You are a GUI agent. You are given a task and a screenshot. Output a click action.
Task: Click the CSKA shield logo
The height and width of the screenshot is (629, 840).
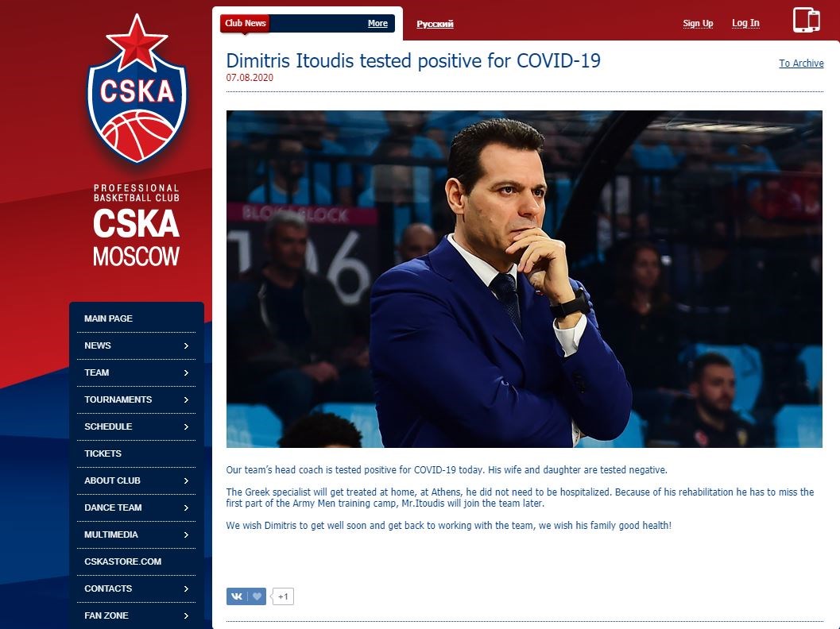click(x=137, y=88)
